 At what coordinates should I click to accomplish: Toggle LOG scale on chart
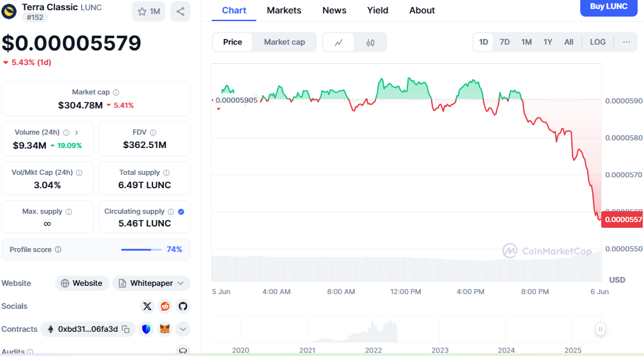pyautogui.click(x=597, y=42)
